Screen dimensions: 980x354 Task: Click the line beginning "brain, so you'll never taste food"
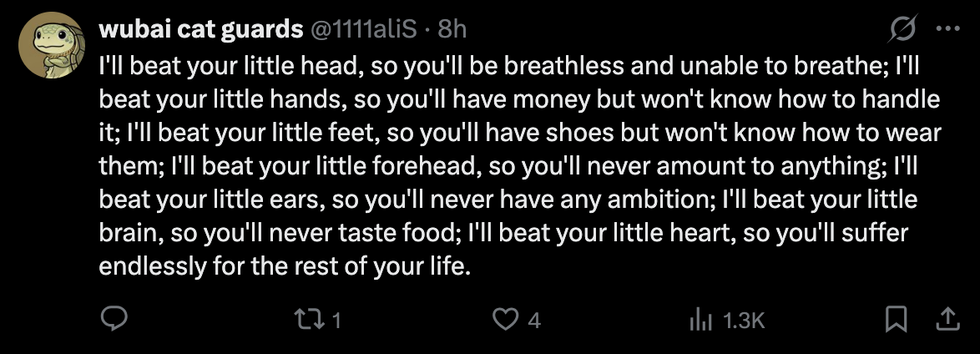pyautogui.click(x=503, y=235)
